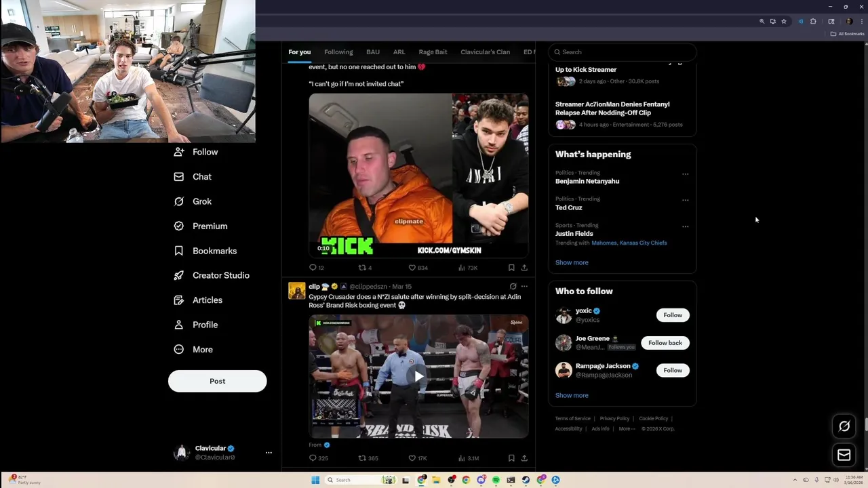Reply to the Kick Gymskin video post
The image size is (868, 488).
coord(313,268)
